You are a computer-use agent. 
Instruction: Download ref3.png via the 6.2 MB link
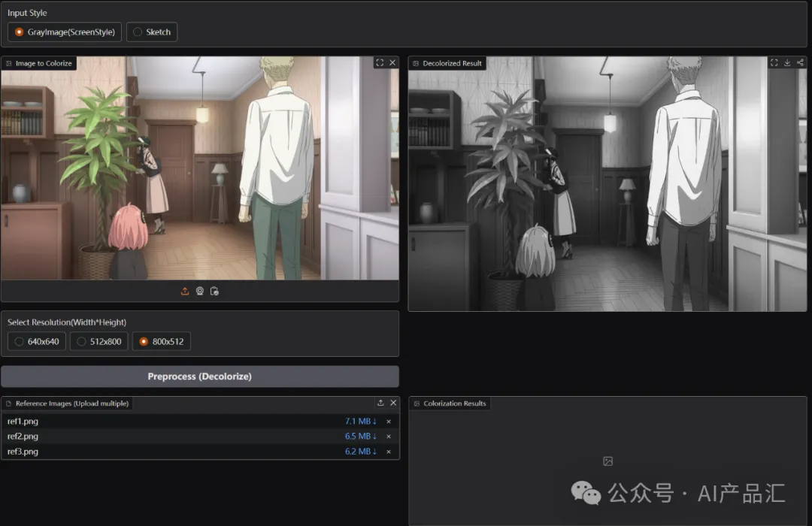(360, 452)
